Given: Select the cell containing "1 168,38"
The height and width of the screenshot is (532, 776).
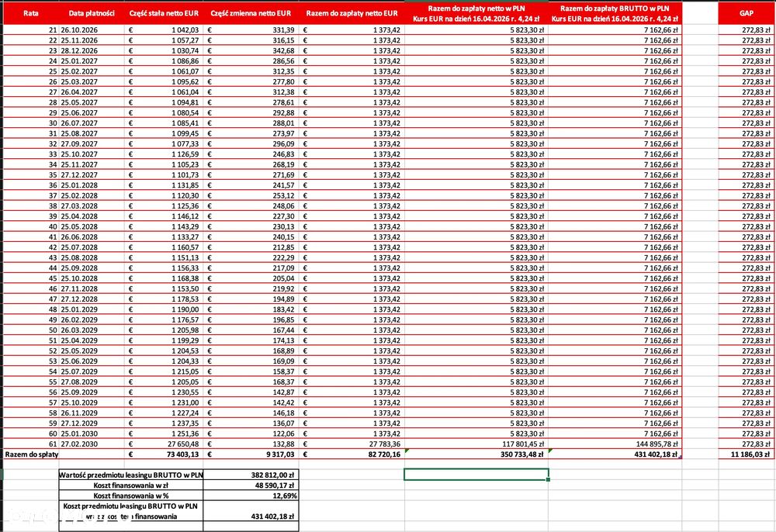Looking at the screenshot, I should 164,278.
